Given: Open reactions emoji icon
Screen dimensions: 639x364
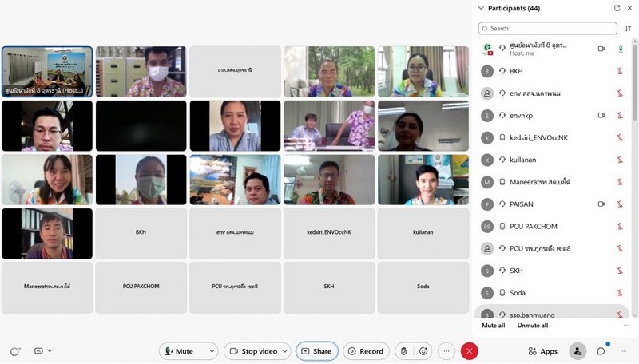Looking at the screenshot, I should (423, 351).
